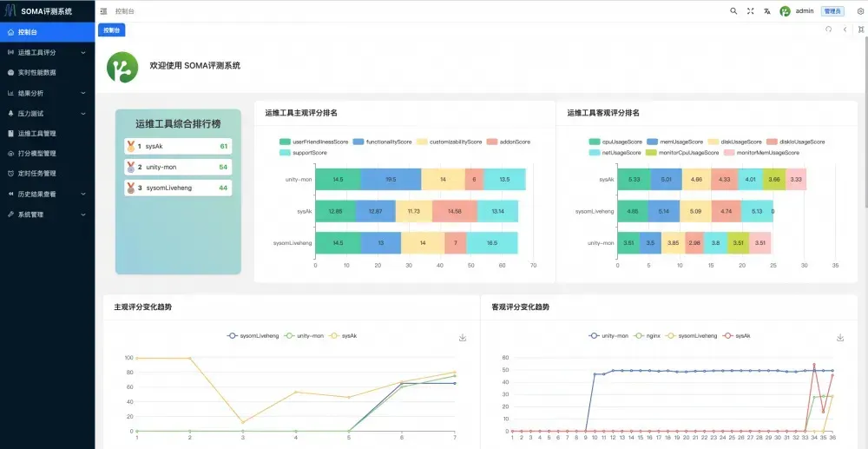Select the sysomLiveheng ranking row scoring 44

178,188
